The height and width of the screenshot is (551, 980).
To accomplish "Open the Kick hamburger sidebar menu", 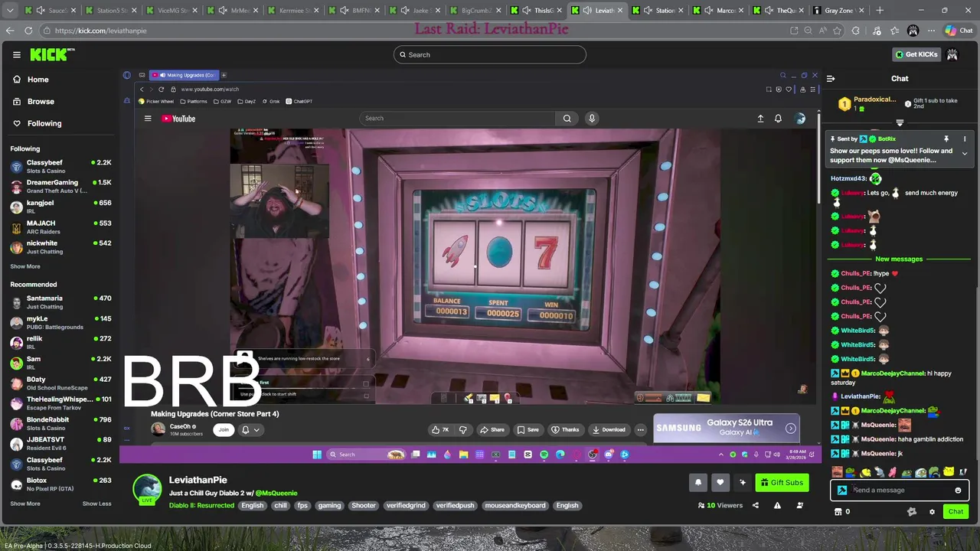I will [16, 54].
